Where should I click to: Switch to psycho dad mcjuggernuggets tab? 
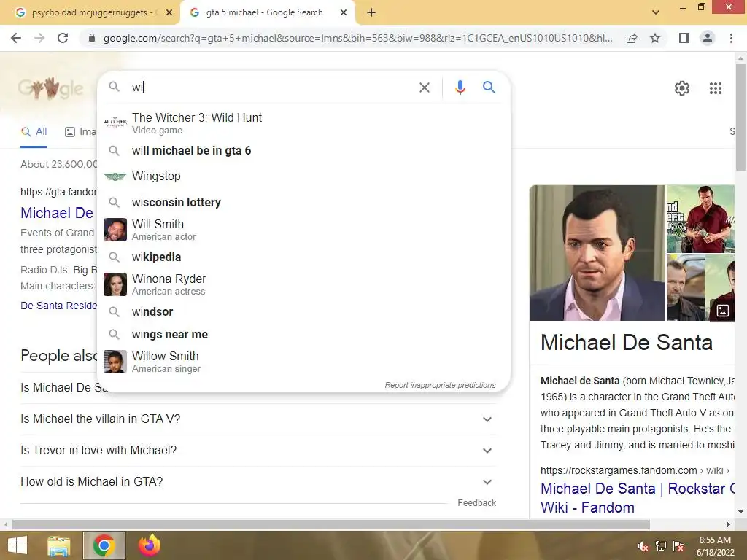(90, 12)
